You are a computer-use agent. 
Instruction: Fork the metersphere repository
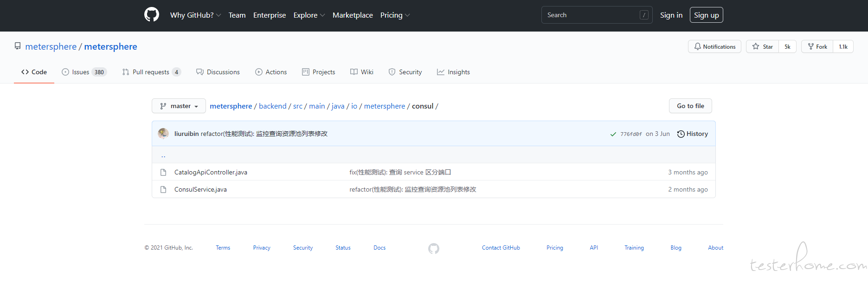817,46
